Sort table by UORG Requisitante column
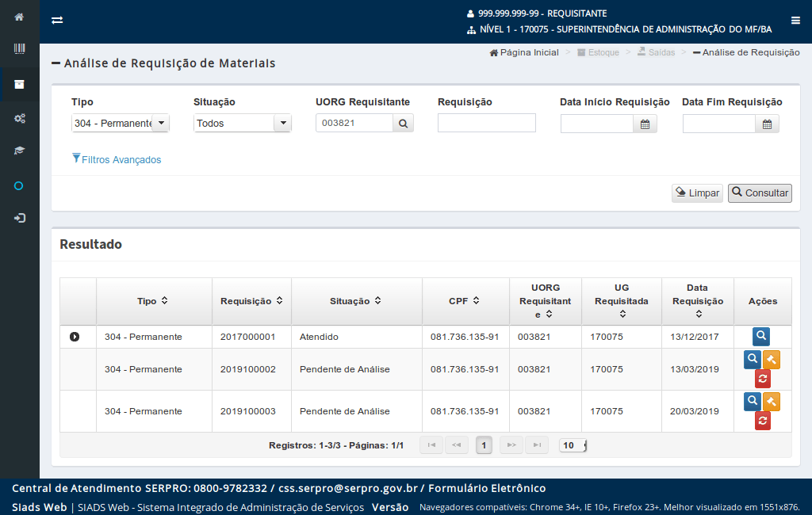 [549, 315]
